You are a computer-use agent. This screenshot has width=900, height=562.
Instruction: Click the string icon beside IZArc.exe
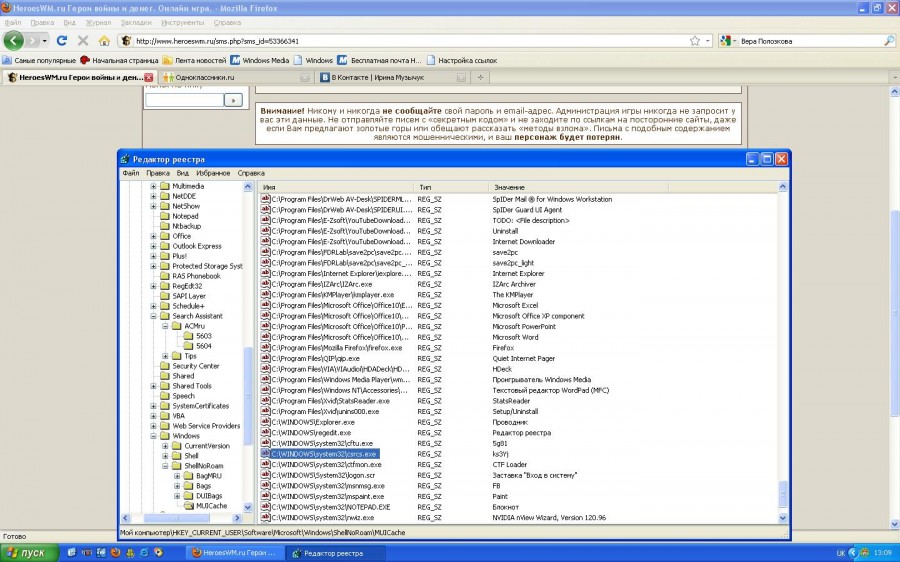click(x=265, y=284)
